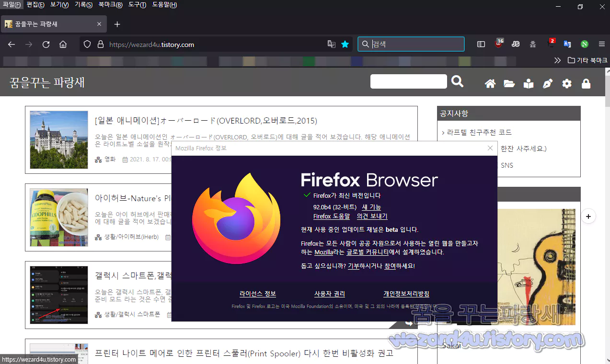Open the translate extension with red badge
610x364 pixels.
click(x=550, y=44)
